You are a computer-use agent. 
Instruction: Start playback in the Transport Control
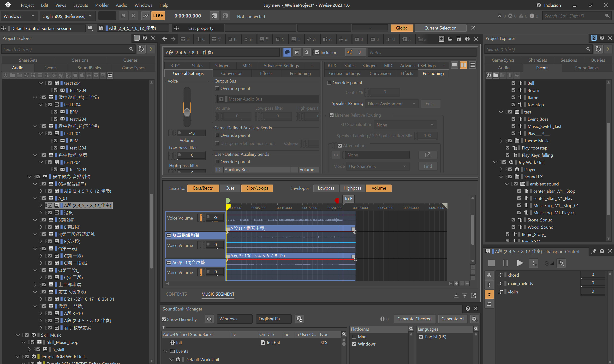520,263
